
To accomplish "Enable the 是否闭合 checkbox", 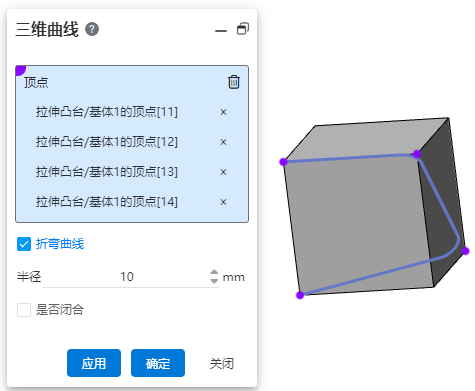I will 24,310.
